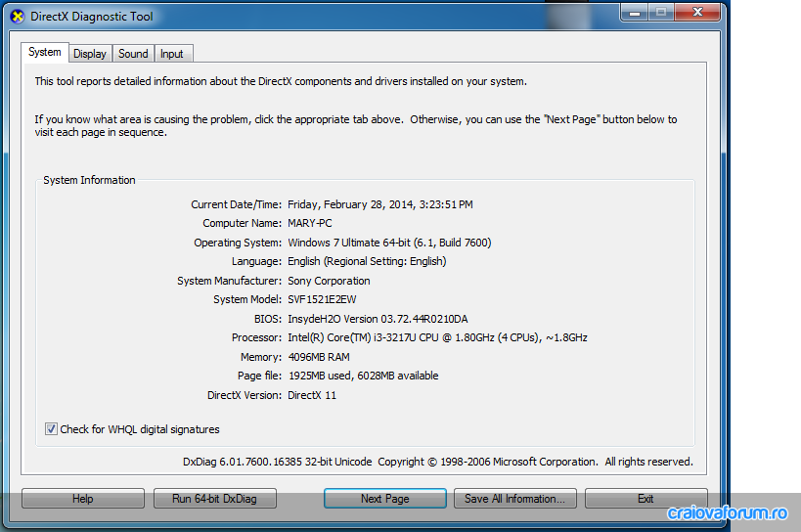Click the 'DirectX Version:' label
801x532 pixels.
tap(245, 395)
